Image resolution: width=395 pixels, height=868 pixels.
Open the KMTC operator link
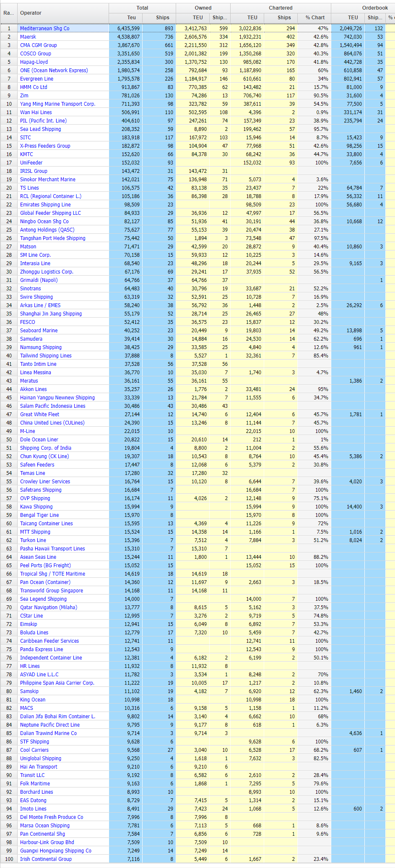click(x=26, y=154)
